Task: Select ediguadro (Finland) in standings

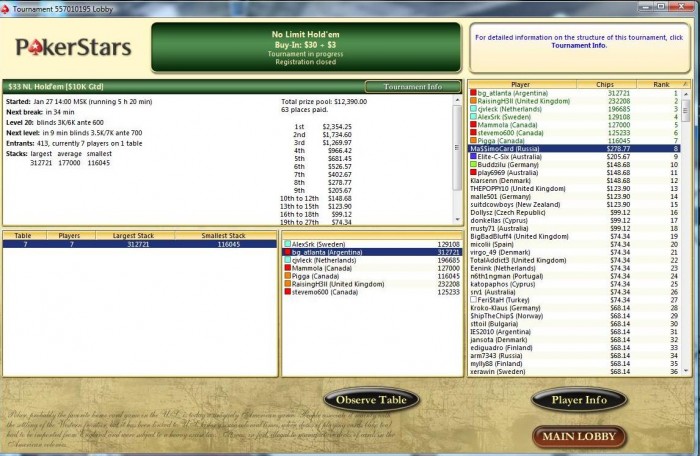Action: (574, 347)
